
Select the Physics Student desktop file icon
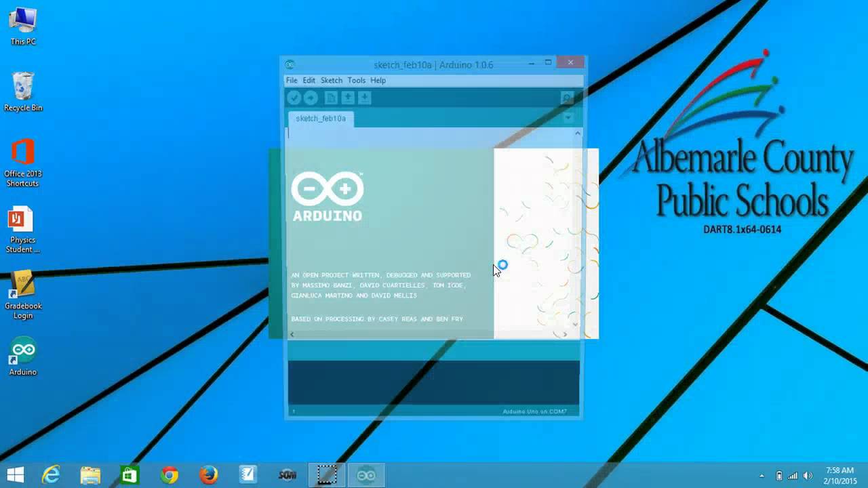pyautogui.click(x=23, y=230)
